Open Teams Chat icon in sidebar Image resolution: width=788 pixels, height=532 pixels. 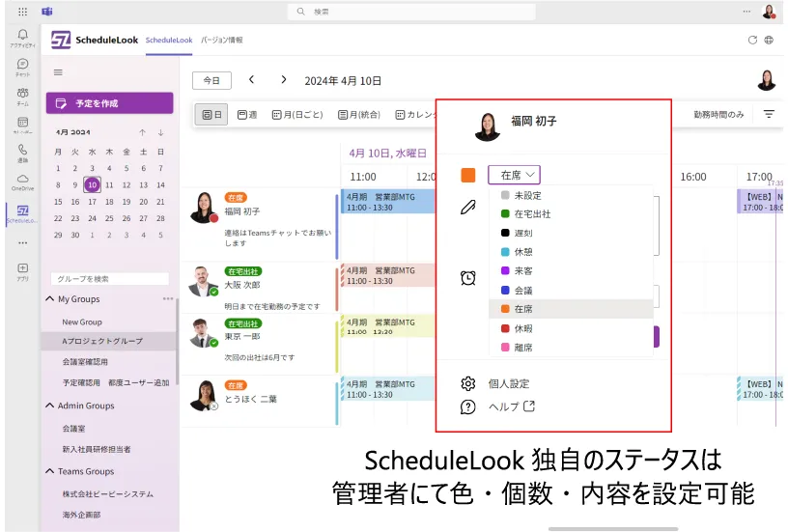(22, 65)
